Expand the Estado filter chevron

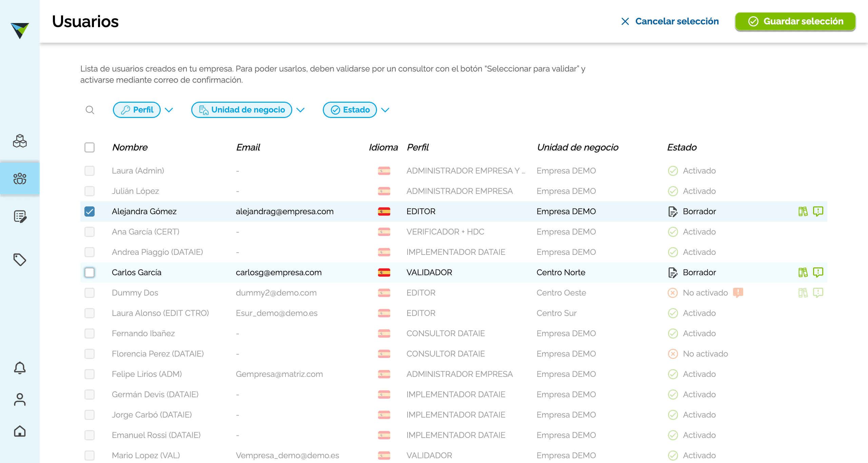[385, 110]
